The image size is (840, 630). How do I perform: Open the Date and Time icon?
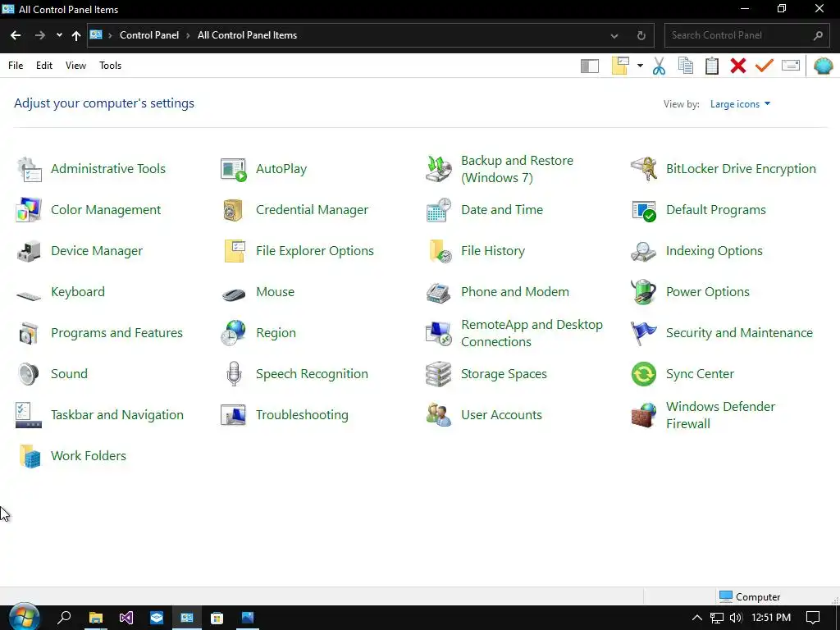click(439, 210)
